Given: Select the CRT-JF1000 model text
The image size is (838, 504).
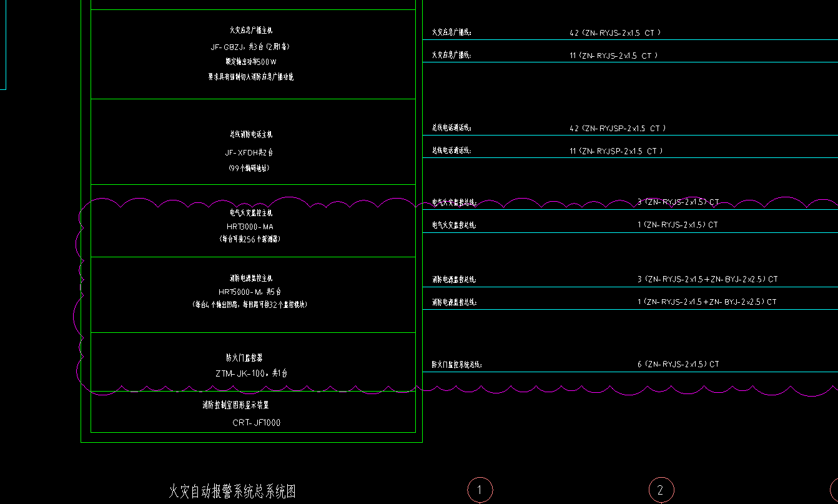Looking at the screenshot, I should tap(257, 423).
